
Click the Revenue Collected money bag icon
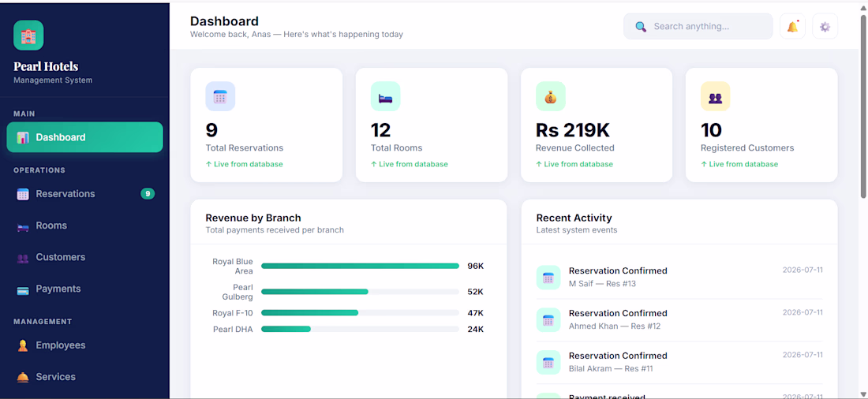click(x=550, y=96)
